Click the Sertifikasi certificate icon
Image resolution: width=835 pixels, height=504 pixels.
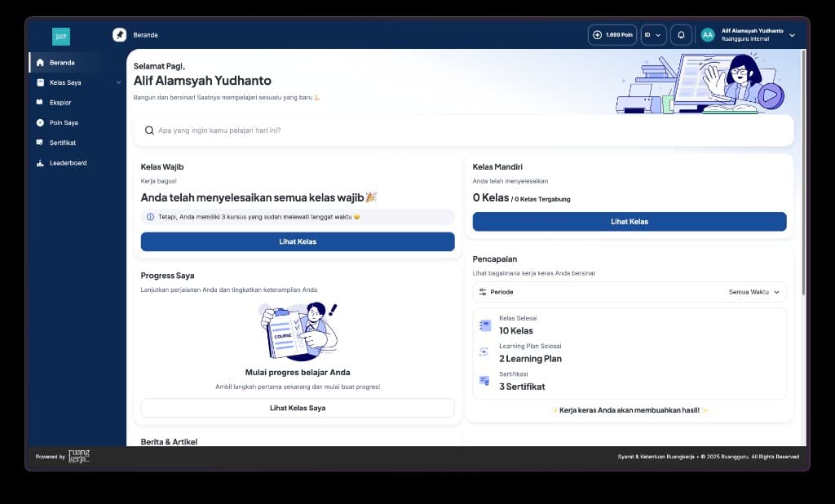(x=484, y=380)
